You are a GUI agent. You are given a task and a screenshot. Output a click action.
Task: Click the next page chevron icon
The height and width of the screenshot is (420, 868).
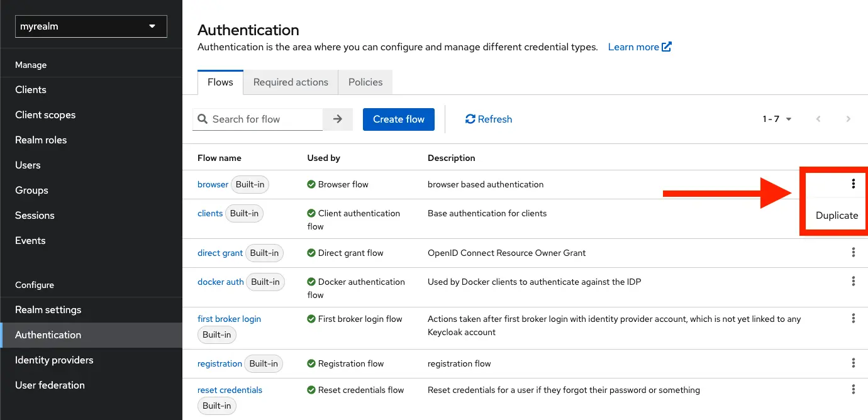pyautogui.click(x=849, y=119)
